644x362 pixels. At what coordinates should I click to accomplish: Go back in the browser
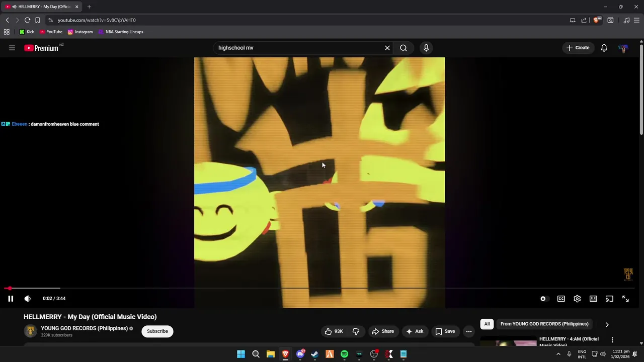pyautogui.click(x=8, y=20)
